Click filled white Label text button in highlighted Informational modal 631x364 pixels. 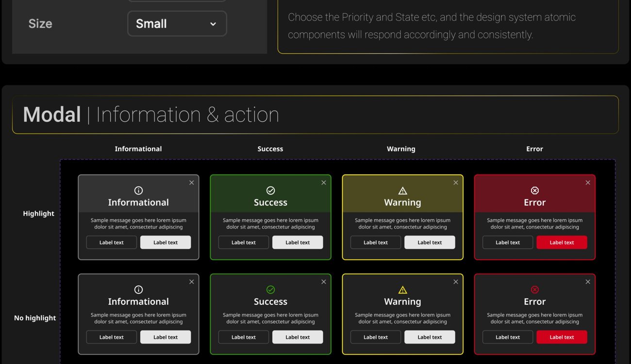(x=166, y=242)
